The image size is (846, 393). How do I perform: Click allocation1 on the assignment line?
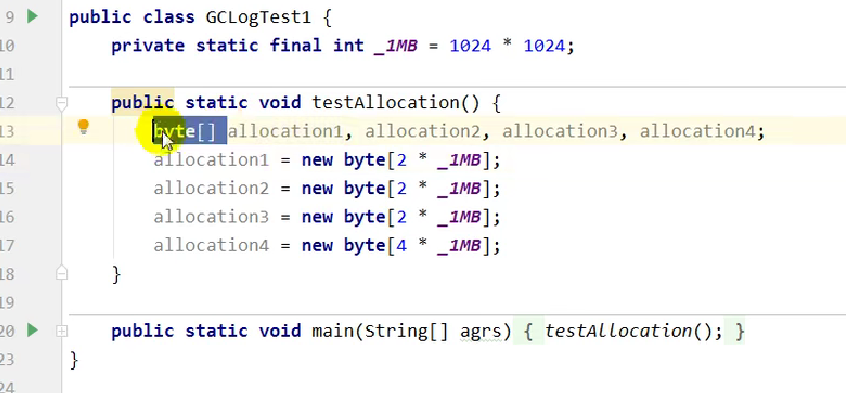coord(211,160)
